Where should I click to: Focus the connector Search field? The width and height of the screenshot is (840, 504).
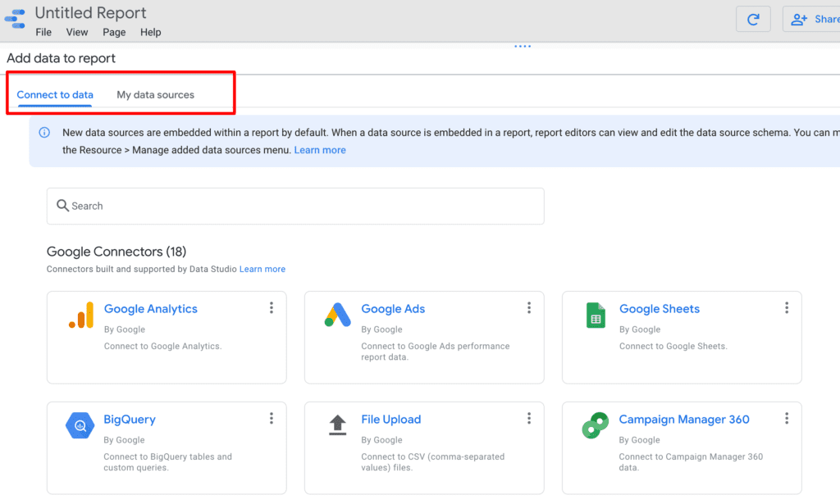pos(295,206)
